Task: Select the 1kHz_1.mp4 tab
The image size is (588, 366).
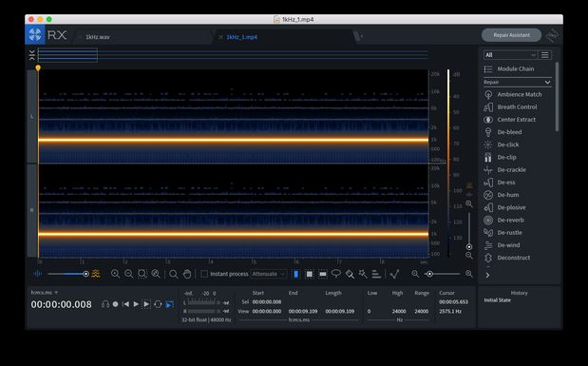Action: 242,37
